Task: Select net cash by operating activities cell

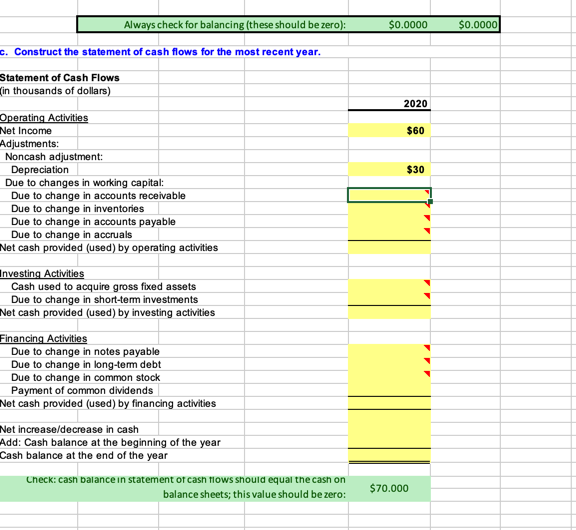Action: pos(389,248)
